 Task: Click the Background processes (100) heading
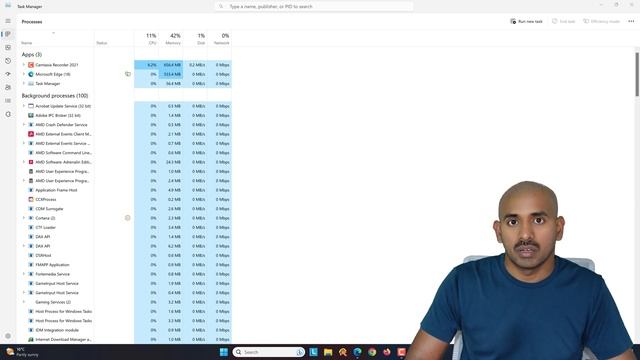pos(55,96)
